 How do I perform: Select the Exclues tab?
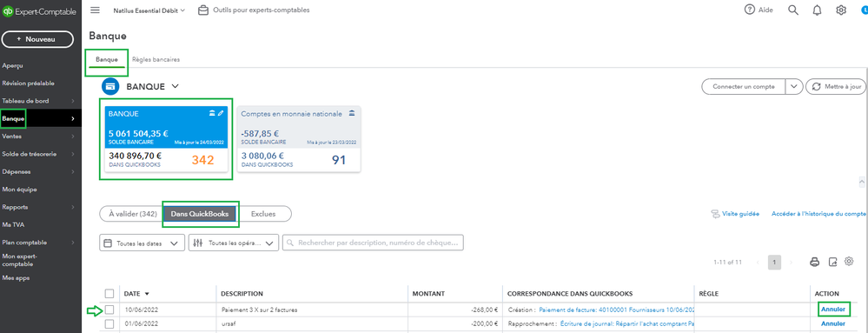[x=263, y=214]
